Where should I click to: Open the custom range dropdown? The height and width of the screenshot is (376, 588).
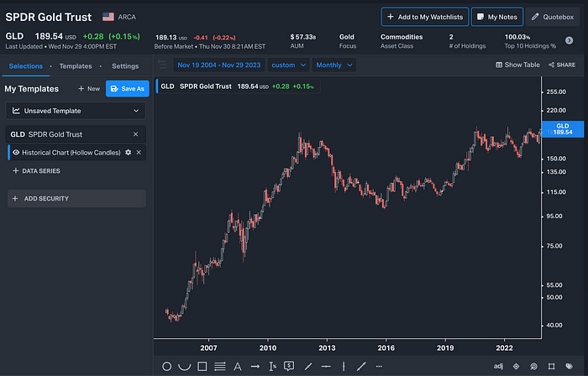[x=288, y=65]
